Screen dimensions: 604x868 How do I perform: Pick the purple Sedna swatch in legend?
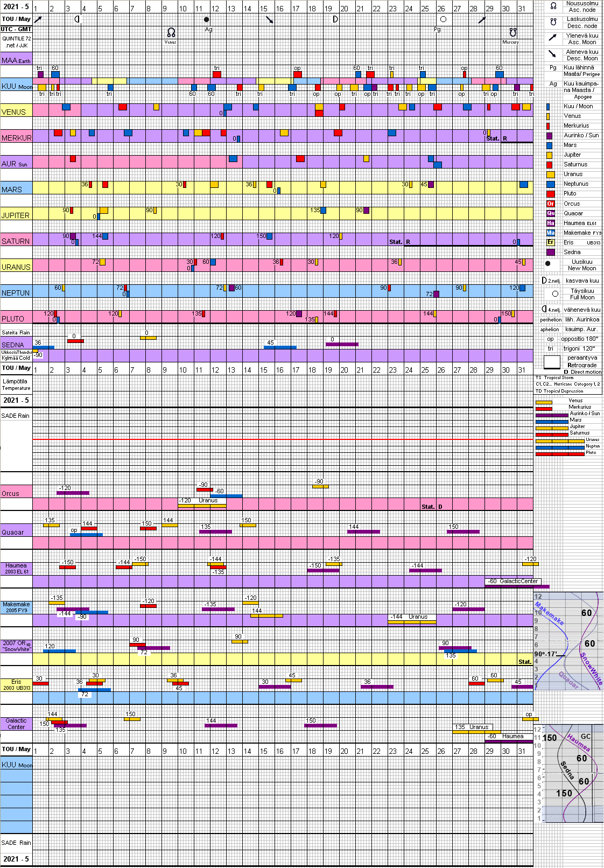tap(550, 252)
